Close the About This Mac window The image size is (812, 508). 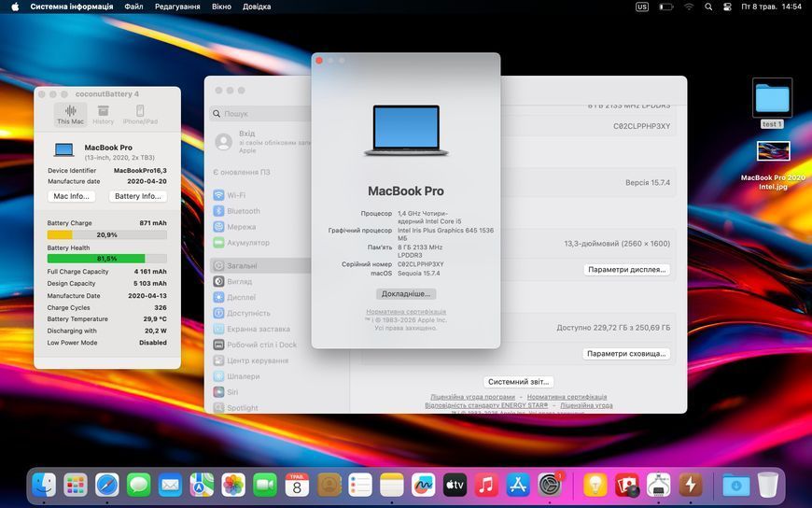coord(319,61)
